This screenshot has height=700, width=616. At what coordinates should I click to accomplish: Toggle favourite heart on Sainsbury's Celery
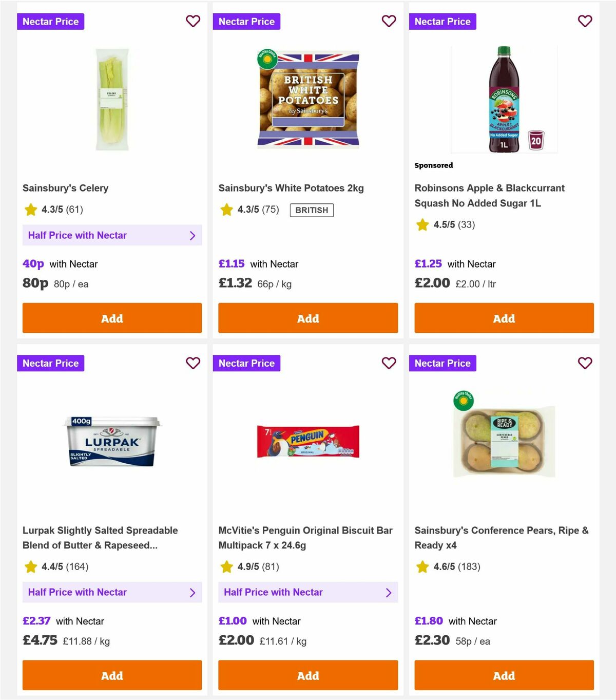pos(193,21)
